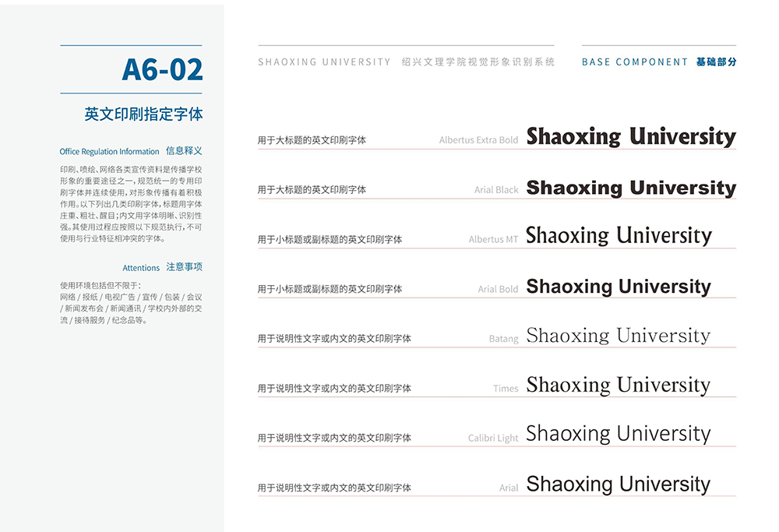Select the Times font name label

pyautogui.click(x=506, y=389)
